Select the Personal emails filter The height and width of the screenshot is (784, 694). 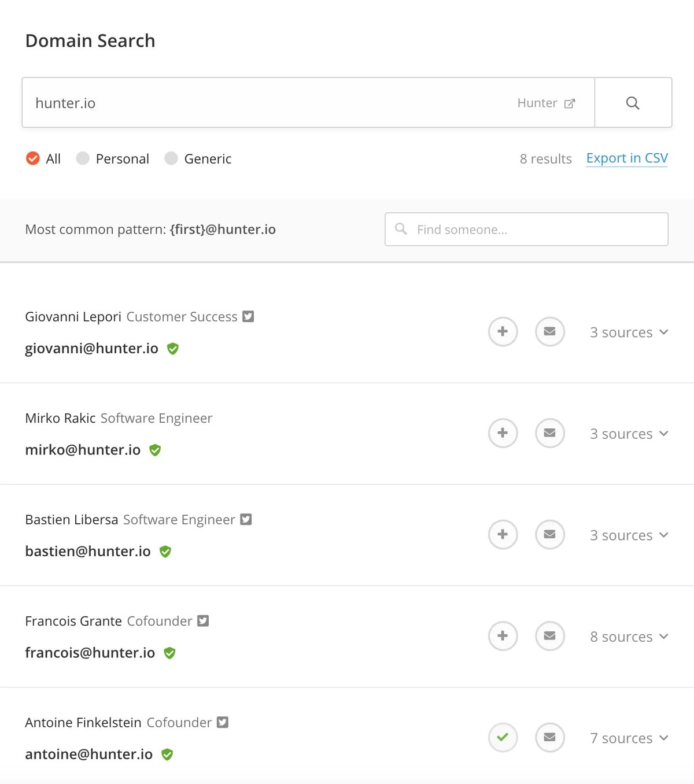click(x=83, y=158)
